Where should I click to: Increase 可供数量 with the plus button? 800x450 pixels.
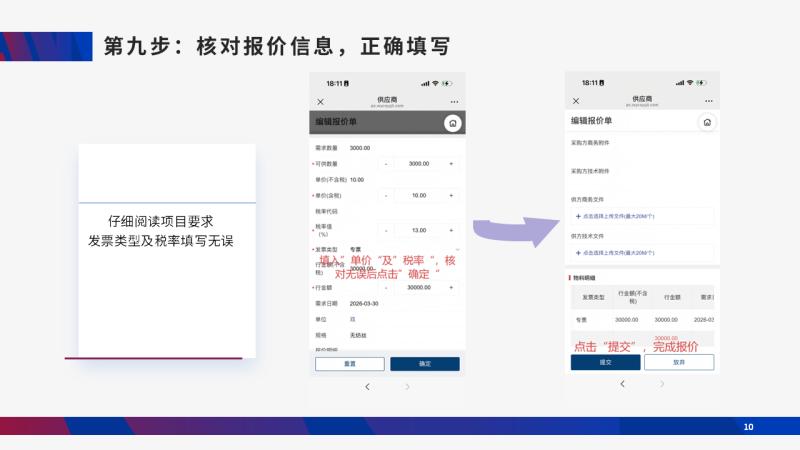click(x=451, y=164)
